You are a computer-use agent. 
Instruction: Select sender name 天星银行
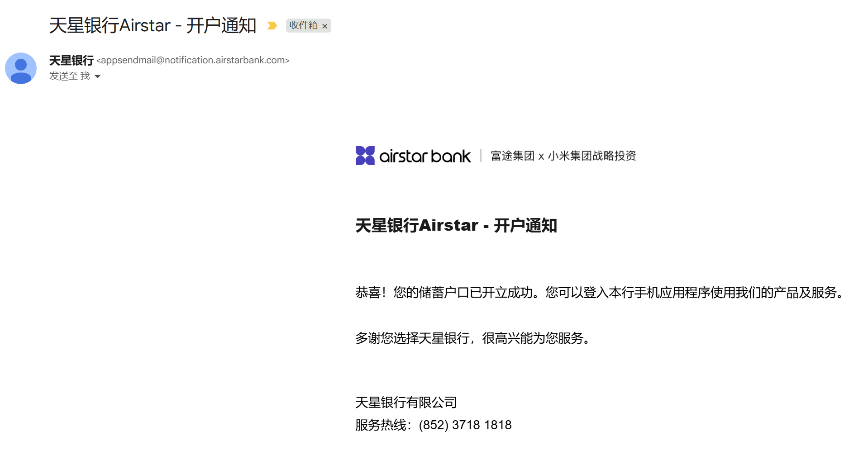coord(72,60)
